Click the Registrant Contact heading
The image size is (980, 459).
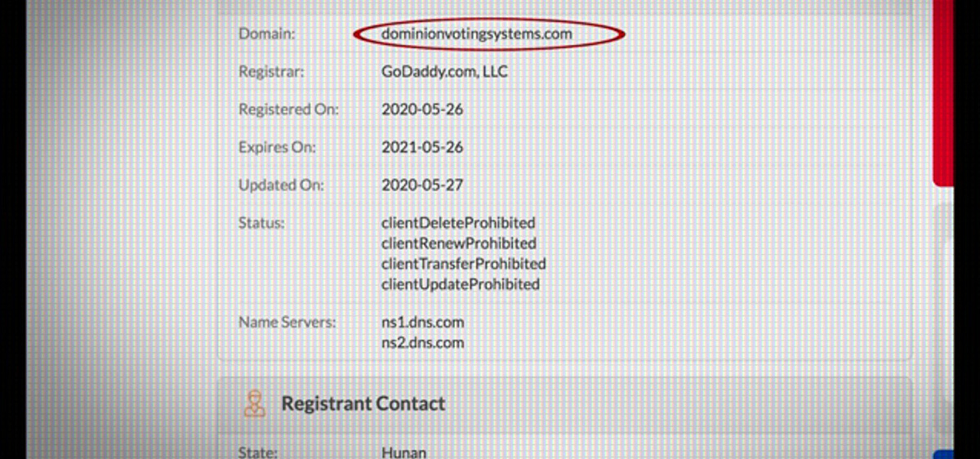363,403
